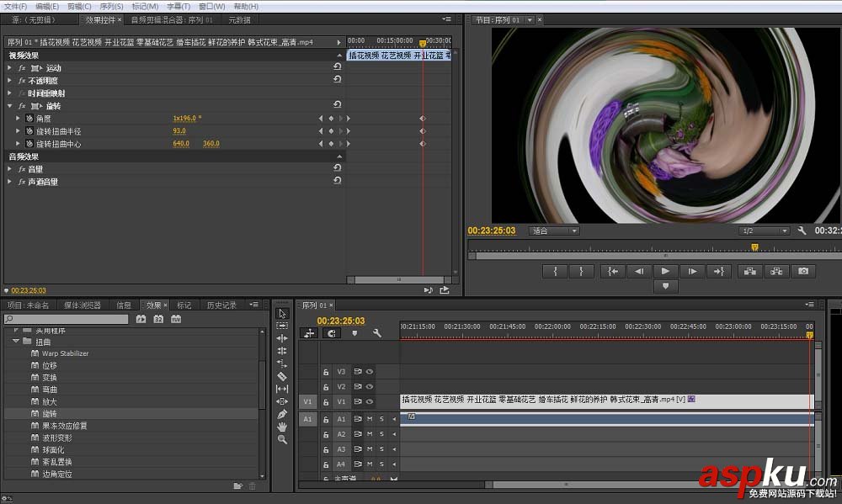The height and width of the screenshot is (504, 842).
Task: Reset the 旋转 effect parameters
Action: [x=337, y=106]
